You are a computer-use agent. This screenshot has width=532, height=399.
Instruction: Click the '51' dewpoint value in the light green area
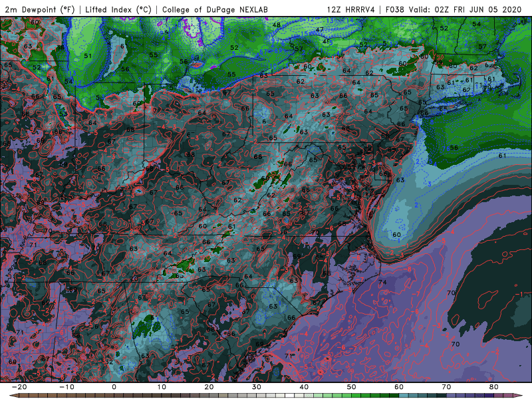88,56
